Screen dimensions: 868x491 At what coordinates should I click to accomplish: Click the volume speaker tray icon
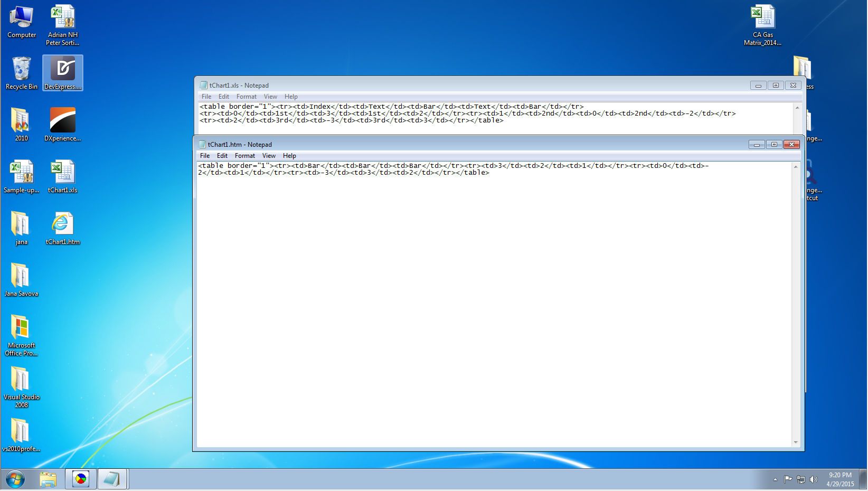tap(814, 479)
